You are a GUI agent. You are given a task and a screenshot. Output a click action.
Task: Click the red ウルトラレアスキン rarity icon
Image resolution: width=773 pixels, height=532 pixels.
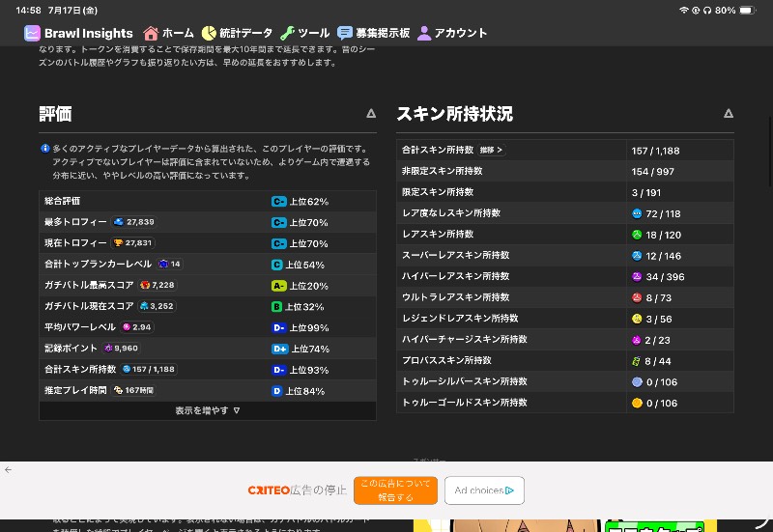(637, 297)
